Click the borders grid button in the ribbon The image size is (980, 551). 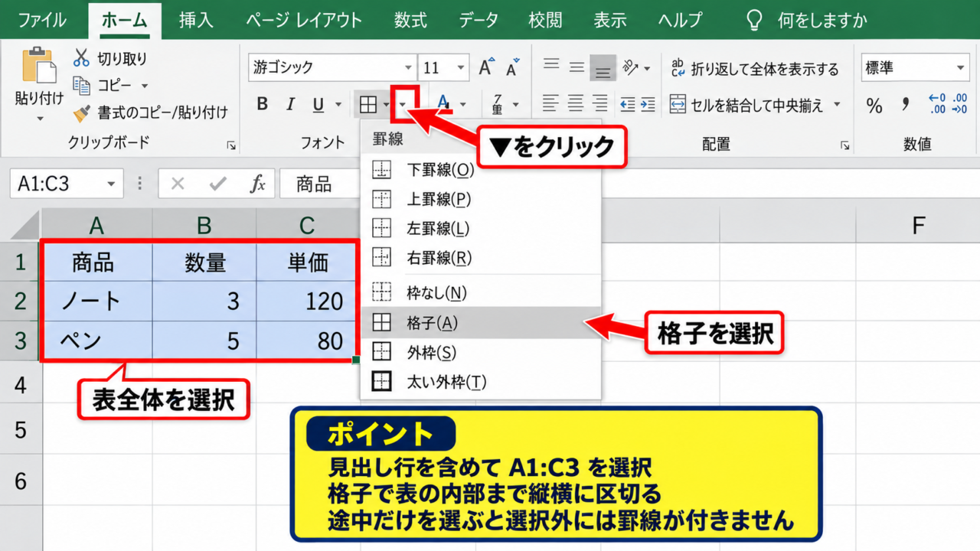click(x=368, y=105)
